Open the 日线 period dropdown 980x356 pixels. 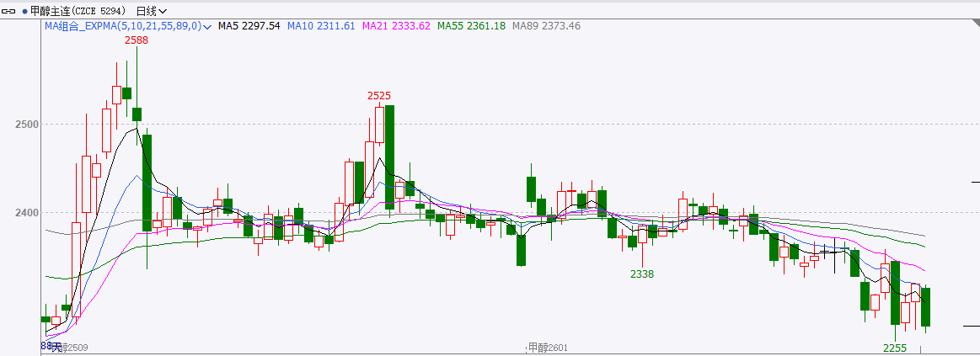tap(151, 11)
